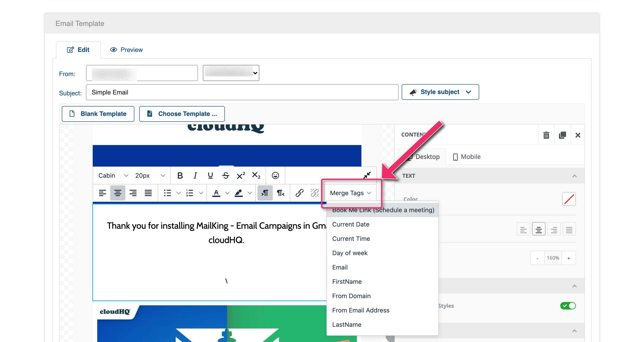Switch to the Mobile view tab
The width and height of the screenshot is (644, 342).
(x=466, y=157)
